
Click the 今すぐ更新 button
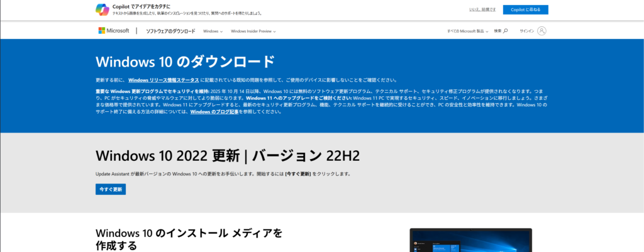click(x=111, y=189)
